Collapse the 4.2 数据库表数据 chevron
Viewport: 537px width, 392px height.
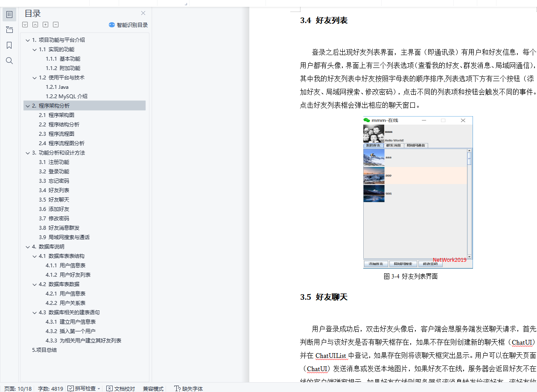[35, 284]
